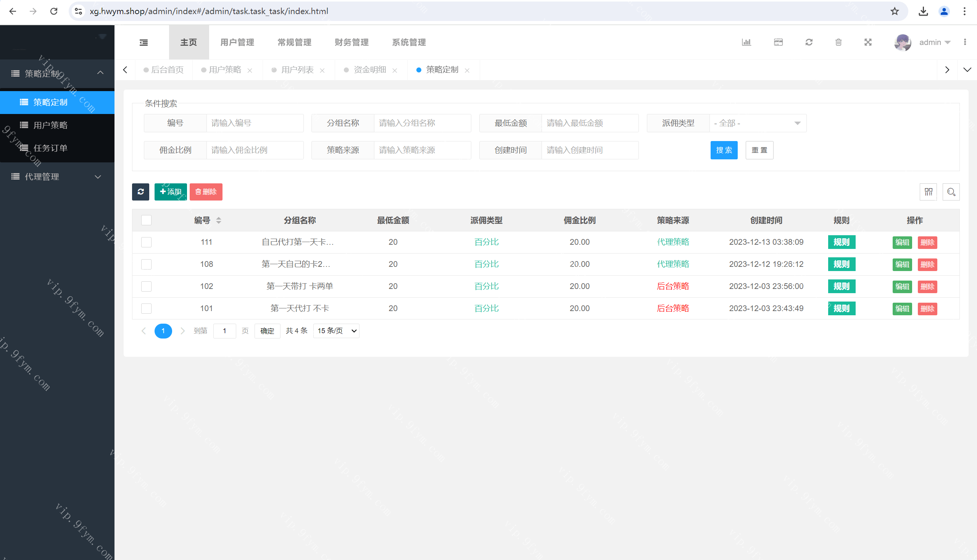The width and height of the screenshot is (977, 560).
Task: Check the checkbox for row 111
Action: tap(146, 242)
